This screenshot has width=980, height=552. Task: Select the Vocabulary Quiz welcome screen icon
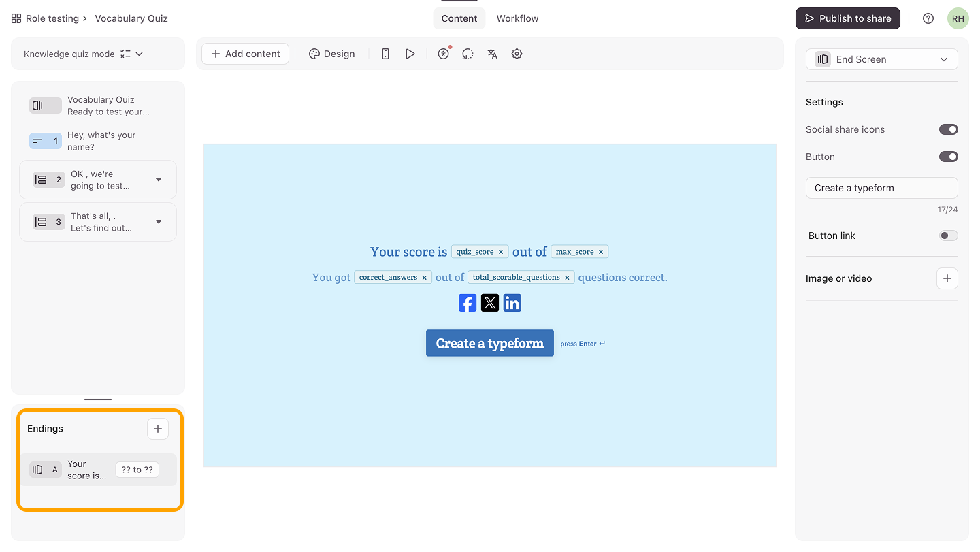tap(45, 105)
